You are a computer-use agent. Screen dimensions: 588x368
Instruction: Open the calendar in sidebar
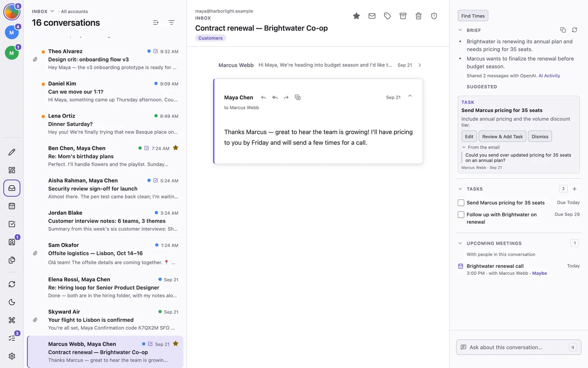click(x=12, y=206)
